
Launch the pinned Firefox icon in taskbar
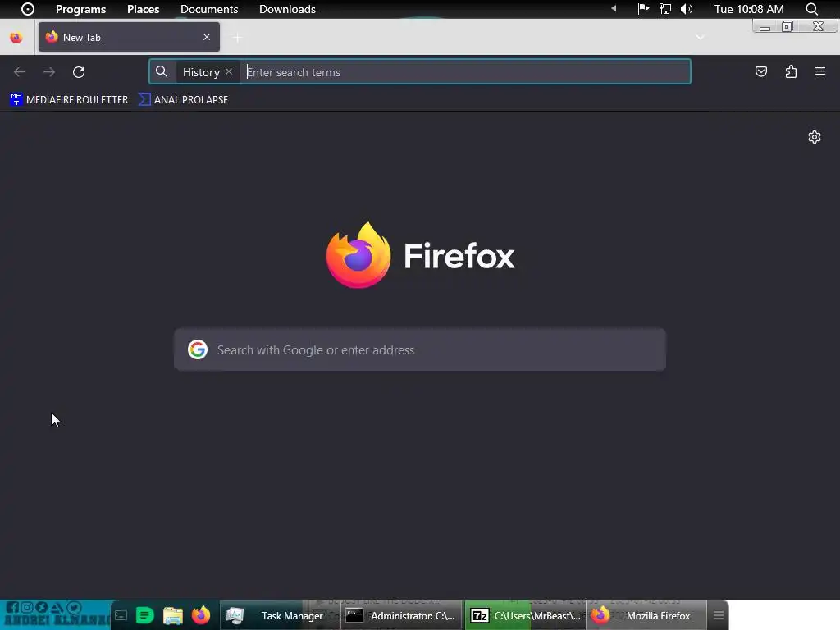click(201, 615)
